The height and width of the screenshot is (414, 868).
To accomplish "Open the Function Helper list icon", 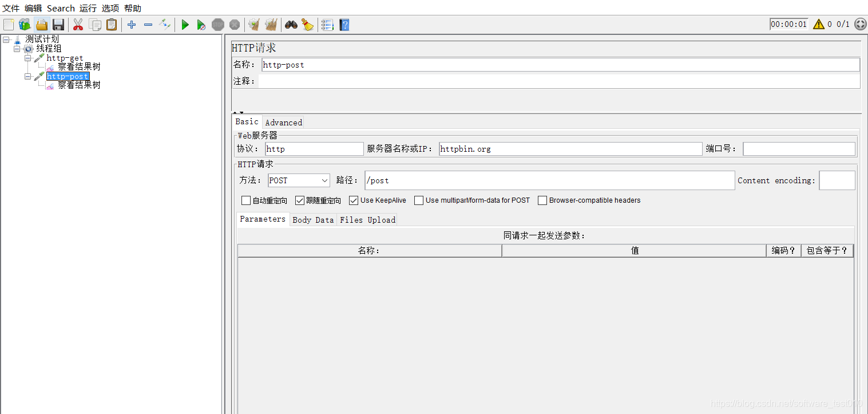I will tap(327, 24).
